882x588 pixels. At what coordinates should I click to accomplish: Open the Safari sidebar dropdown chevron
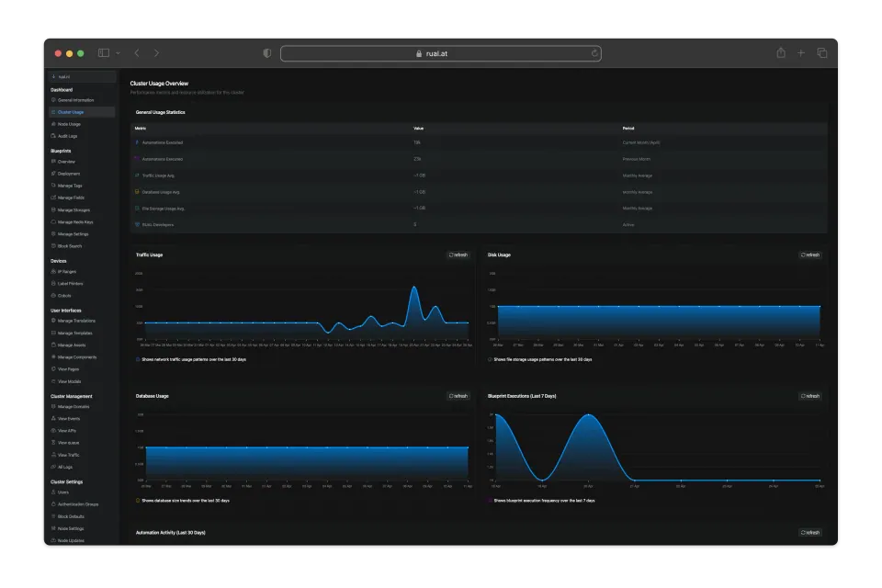(x=118, y=53)
